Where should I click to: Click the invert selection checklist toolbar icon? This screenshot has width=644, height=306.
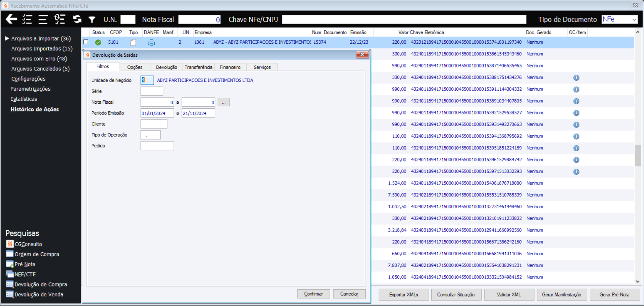[x=60, y=19]
